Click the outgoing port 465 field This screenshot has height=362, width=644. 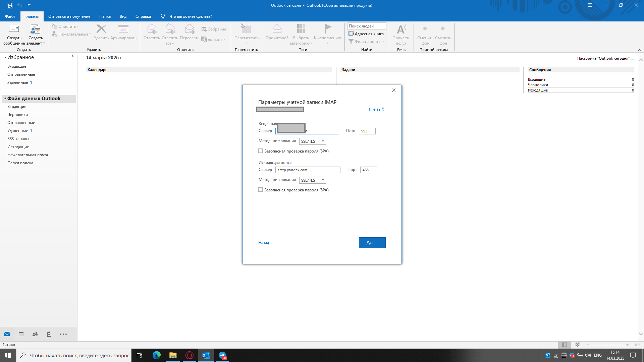click(369, 170)
